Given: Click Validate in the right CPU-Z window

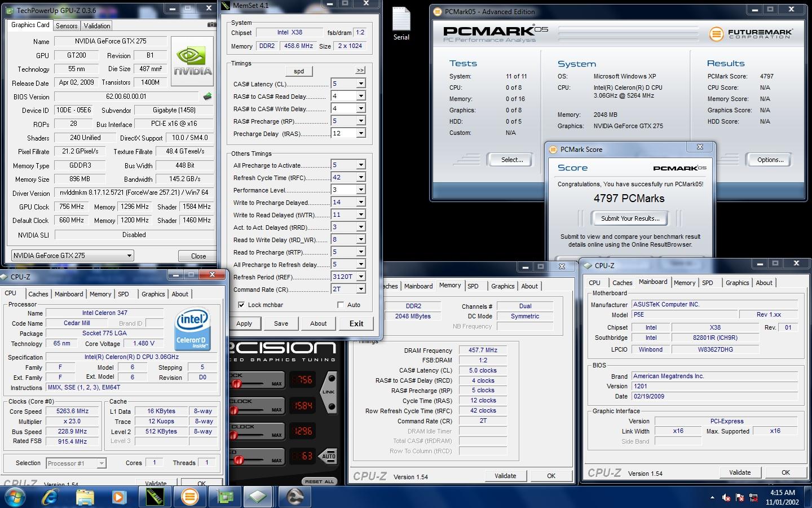Looking at the screenshot, I should [740, 472].
